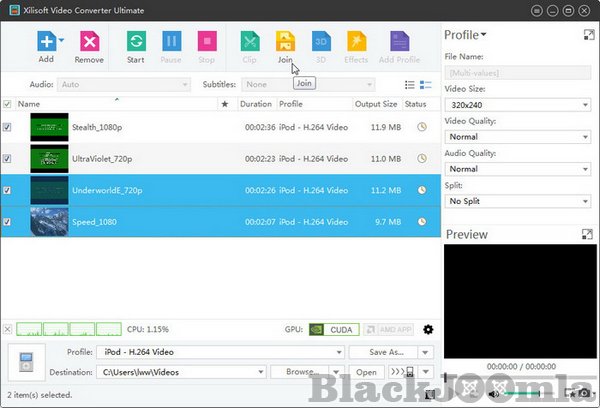
Task: Remove selected files with the Remove icon
Action: click(x=89, y=42)
